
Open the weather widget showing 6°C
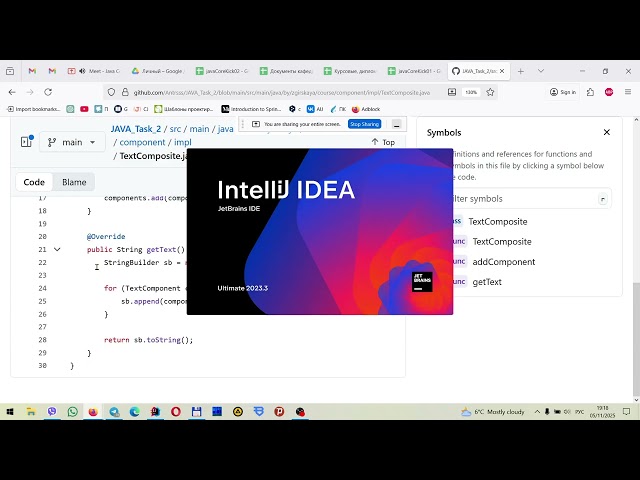coord(493,412)
